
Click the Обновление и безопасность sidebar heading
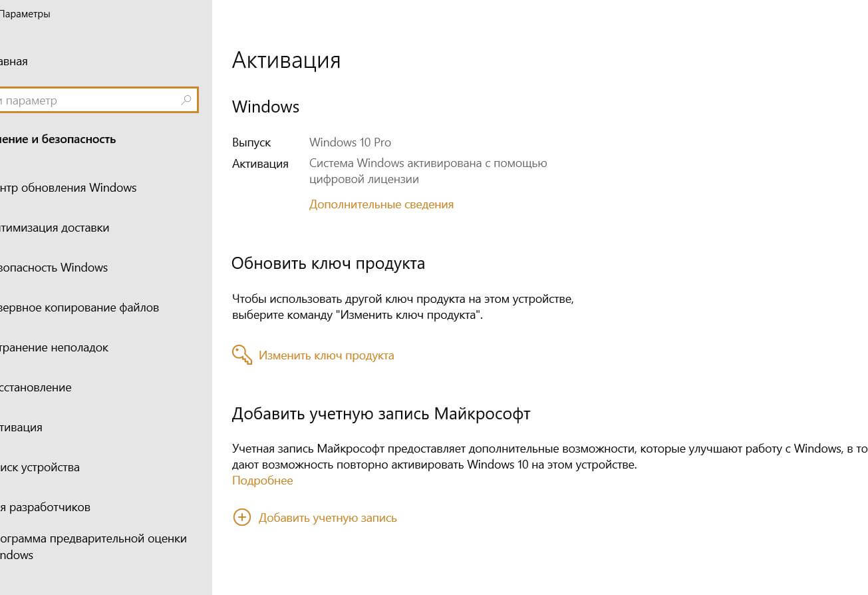point(58,139)
